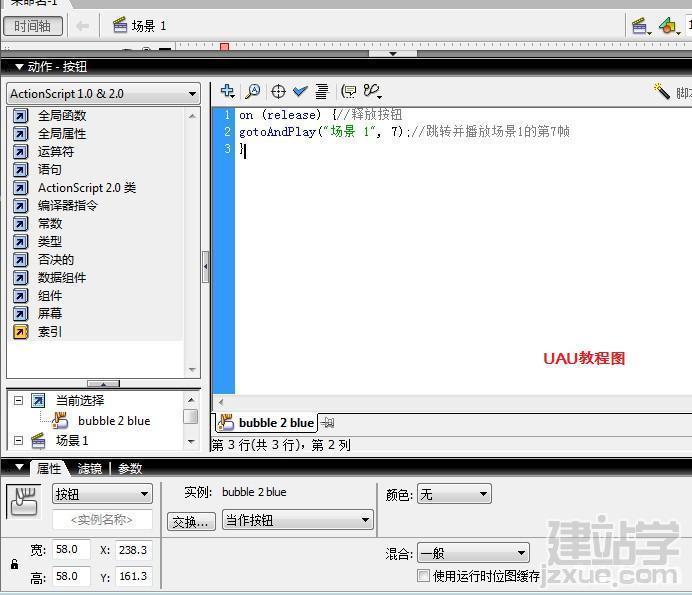The width and height of the screenshot is (692, 595).
Task: Show code hint icon
Action: 349,91
